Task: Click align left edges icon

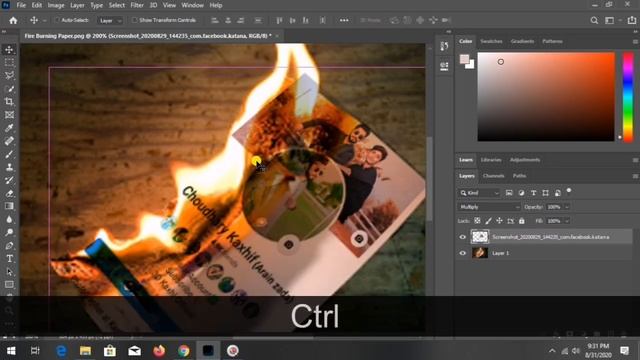Action: [215, 20]
